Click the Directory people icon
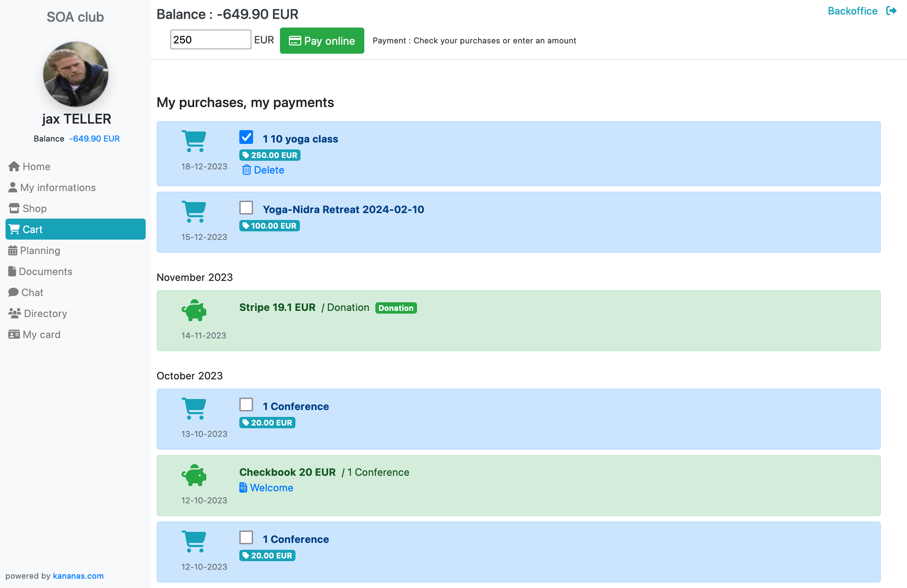 point(14,313)
